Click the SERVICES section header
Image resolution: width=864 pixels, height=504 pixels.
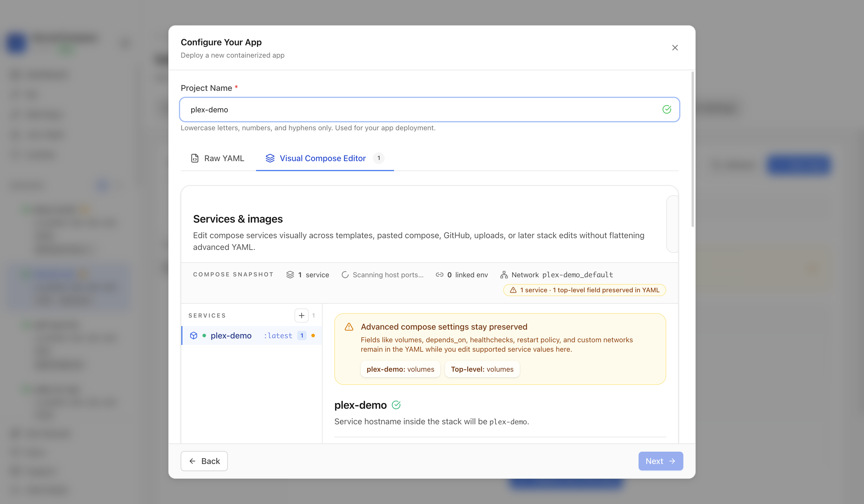click(207, 316)
